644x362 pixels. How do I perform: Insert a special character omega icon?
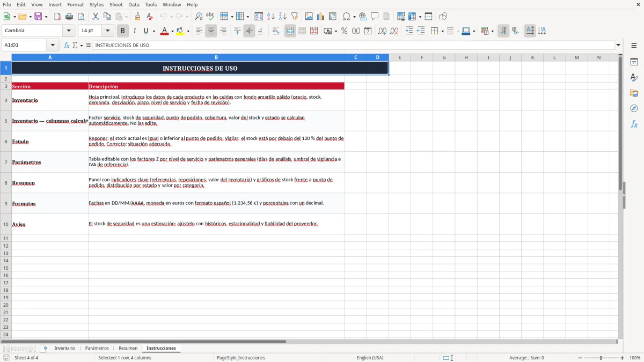coord(346,17)
